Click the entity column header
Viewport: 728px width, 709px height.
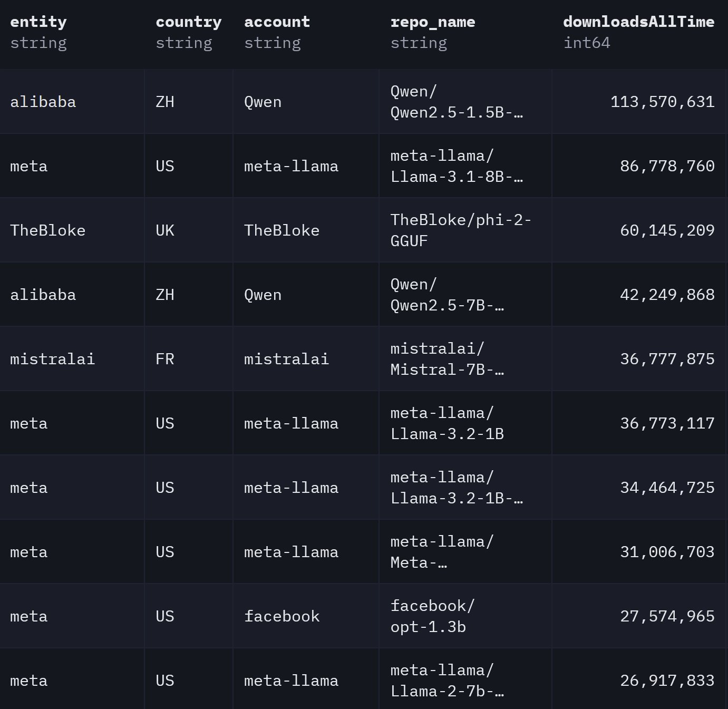point(38,22)
